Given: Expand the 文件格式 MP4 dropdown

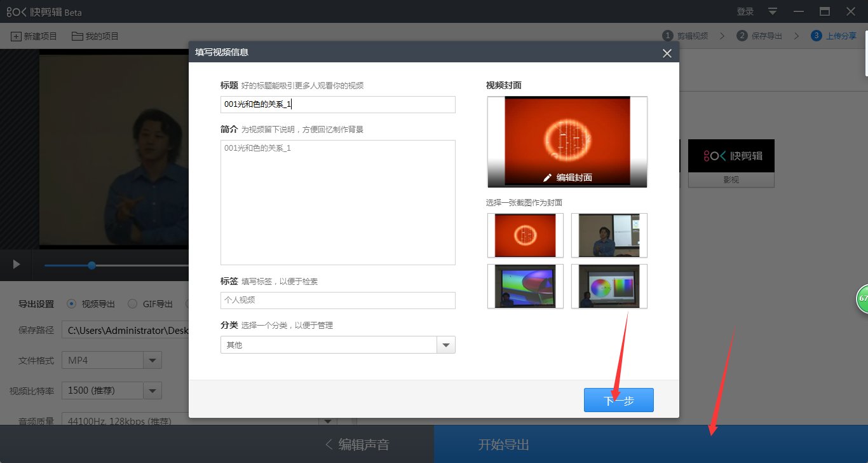Looking at the screenshot, I should point(152,359).
